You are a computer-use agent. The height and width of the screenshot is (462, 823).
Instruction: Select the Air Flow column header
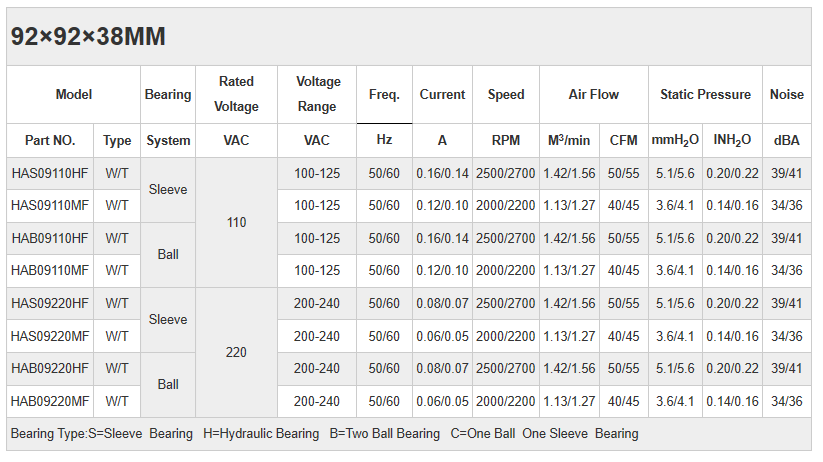[x=593, y=95]
